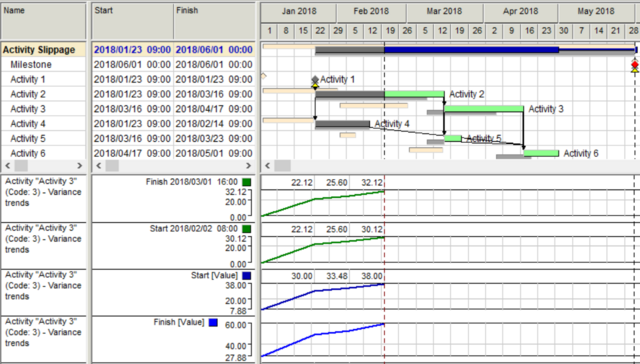Select Activity 2 in the name list
Viewport: 640px width, 364px height.
click(x=28, y=94)
